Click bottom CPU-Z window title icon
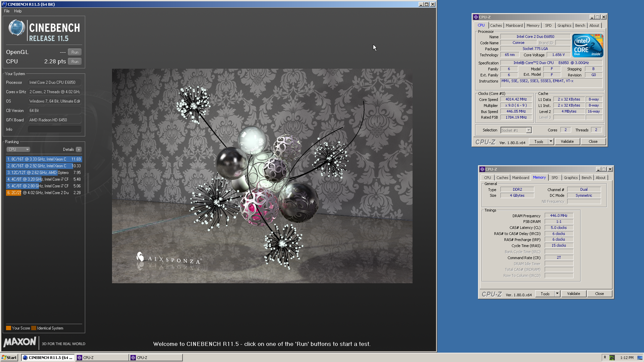The height and width of the screenshot is (362, 644). [482, 169]
